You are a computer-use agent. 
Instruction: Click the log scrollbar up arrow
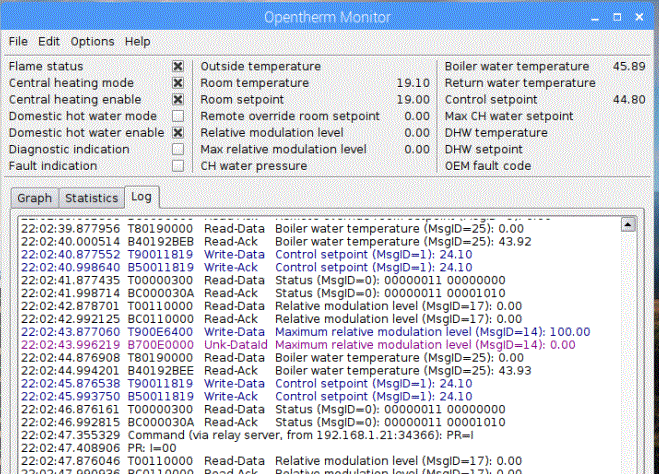[628, 225]
